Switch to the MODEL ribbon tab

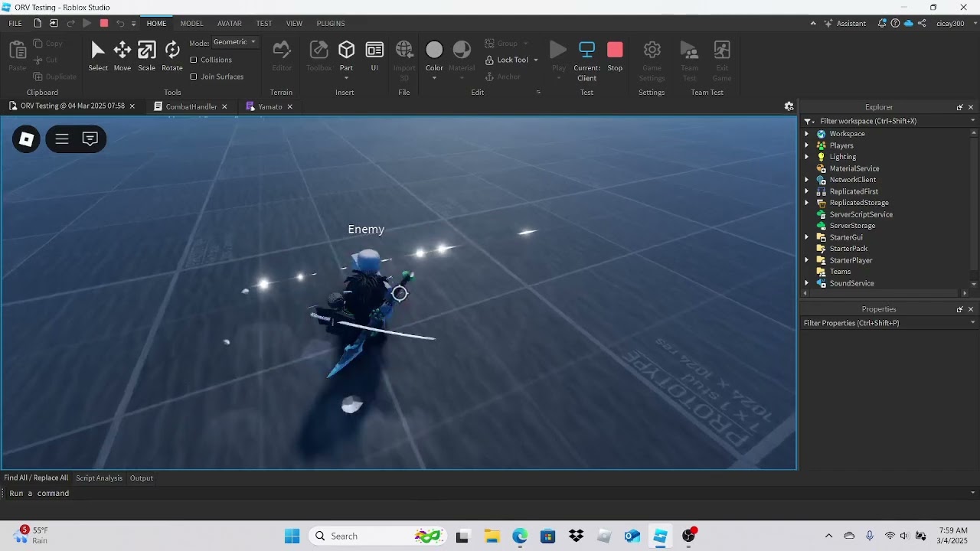191,23
